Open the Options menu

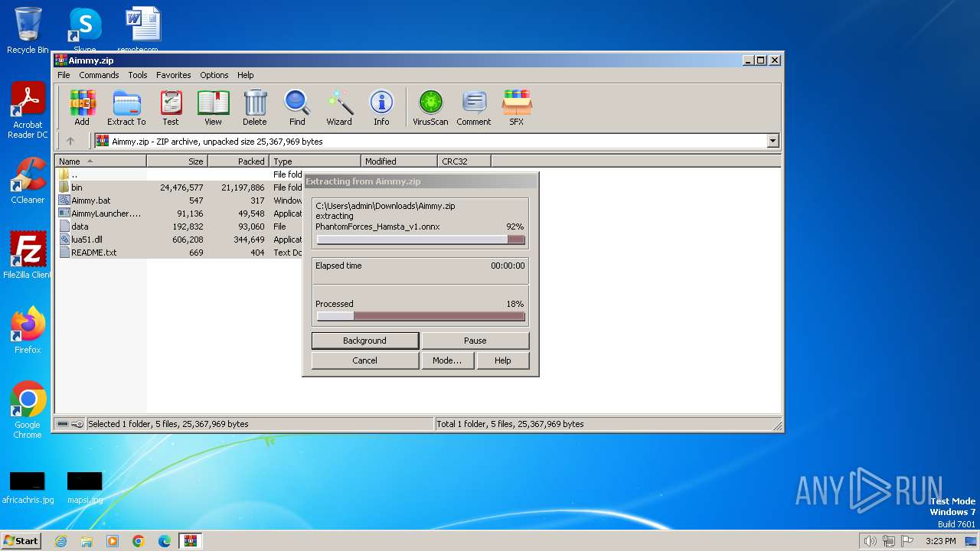click(214, 75)
